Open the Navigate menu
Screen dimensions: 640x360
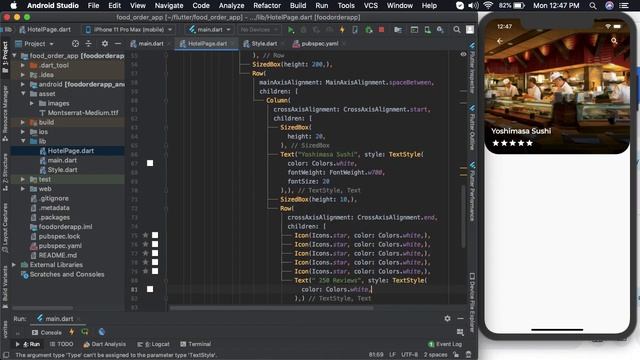[169, 6]
